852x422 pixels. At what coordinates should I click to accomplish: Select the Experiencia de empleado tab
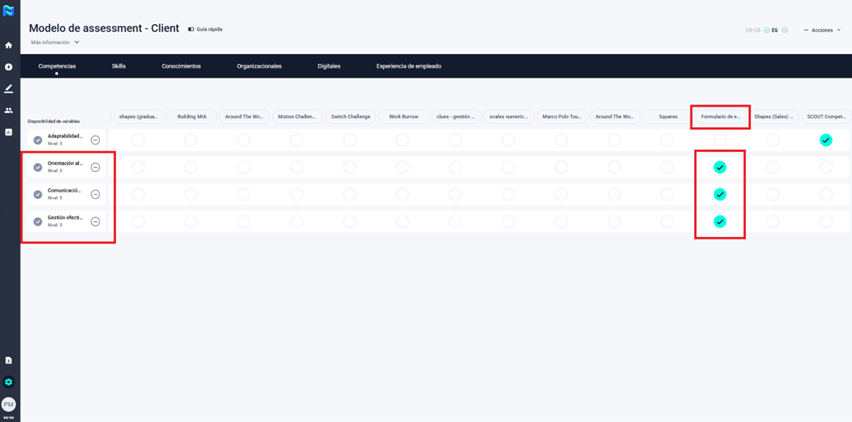pos(408,66)
